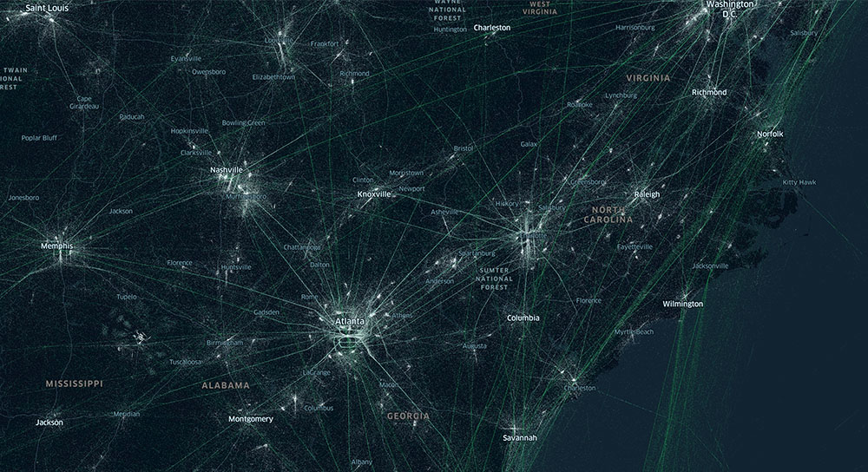Select the Bowling Green label
Image resolution: width=868 pixels, height=472 pixels.
coord(244,123)
